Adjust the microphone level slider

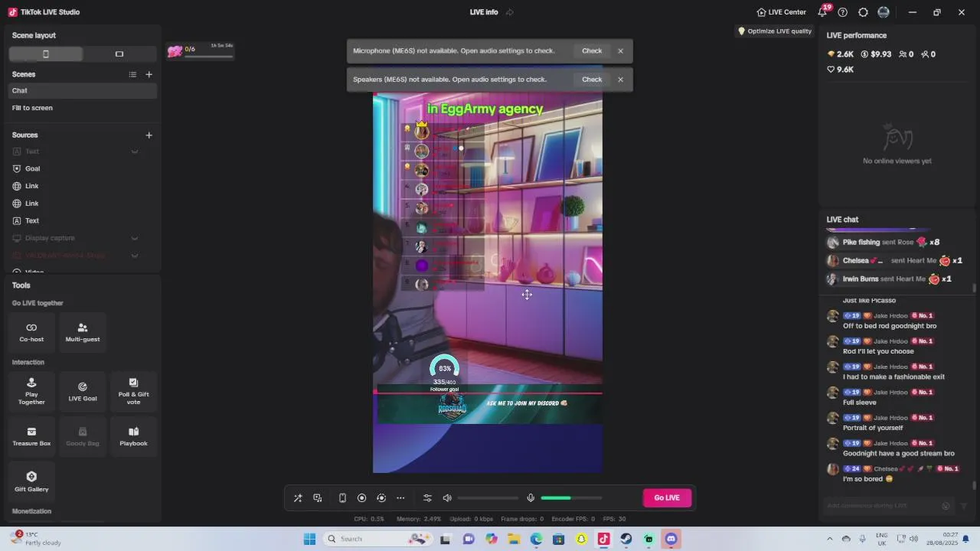pyautogui.click(x=571, y=498)
